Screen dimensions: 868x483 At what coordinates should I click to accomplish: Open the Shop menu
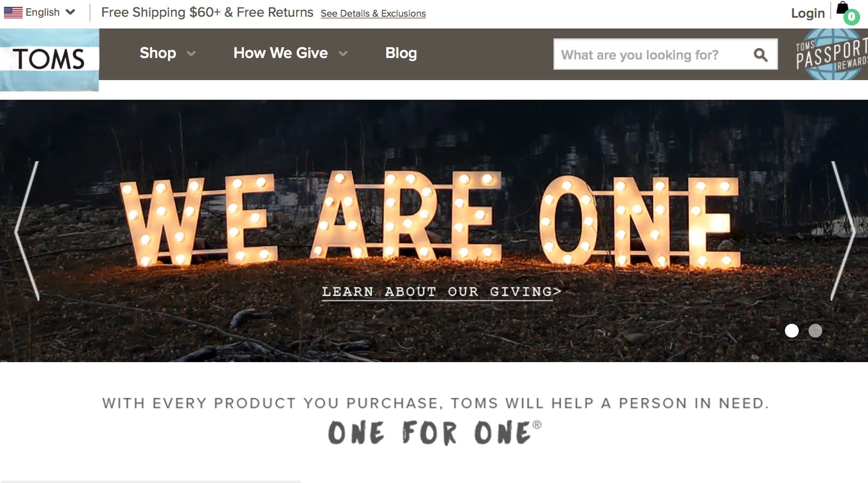pos(158,53)
